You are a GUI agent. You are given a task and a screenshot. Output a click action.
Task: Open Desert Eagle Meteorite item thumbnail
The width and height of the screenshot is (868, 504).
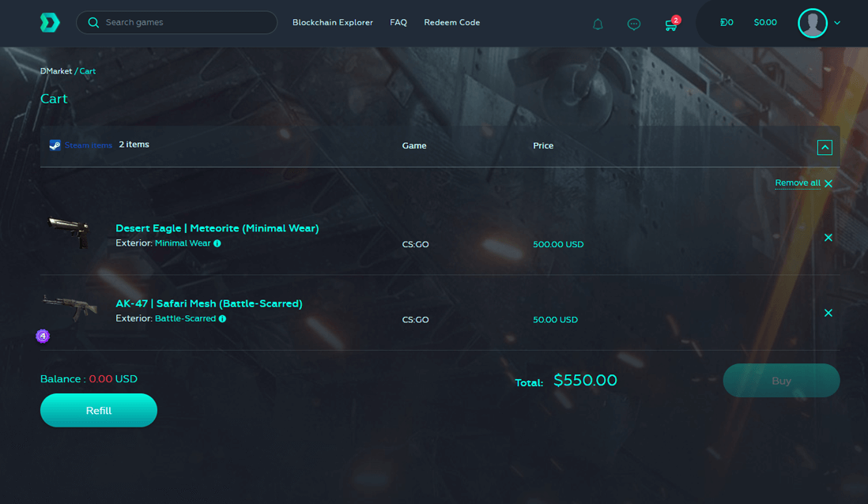point(70,234)
